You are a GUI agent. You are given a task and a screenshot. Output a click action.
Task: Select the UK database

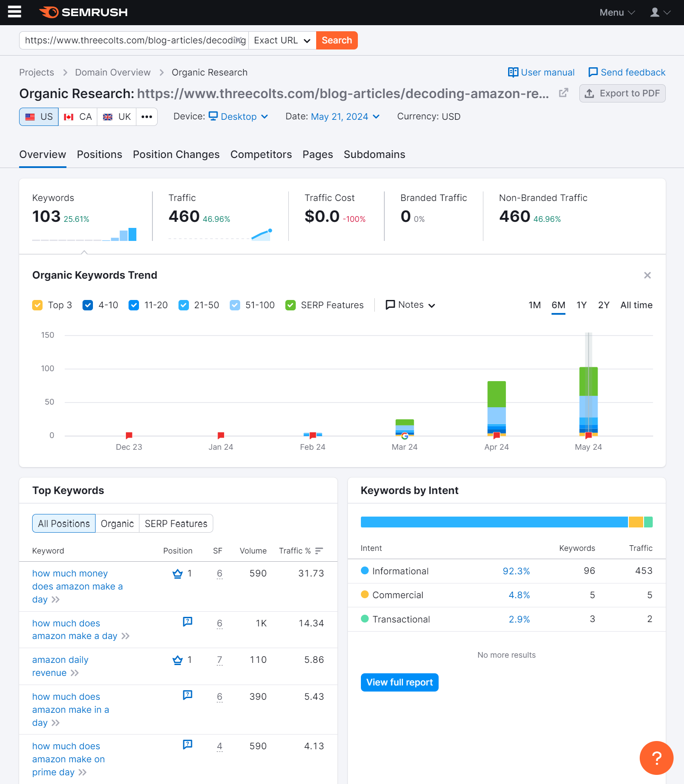click(117, 117)
